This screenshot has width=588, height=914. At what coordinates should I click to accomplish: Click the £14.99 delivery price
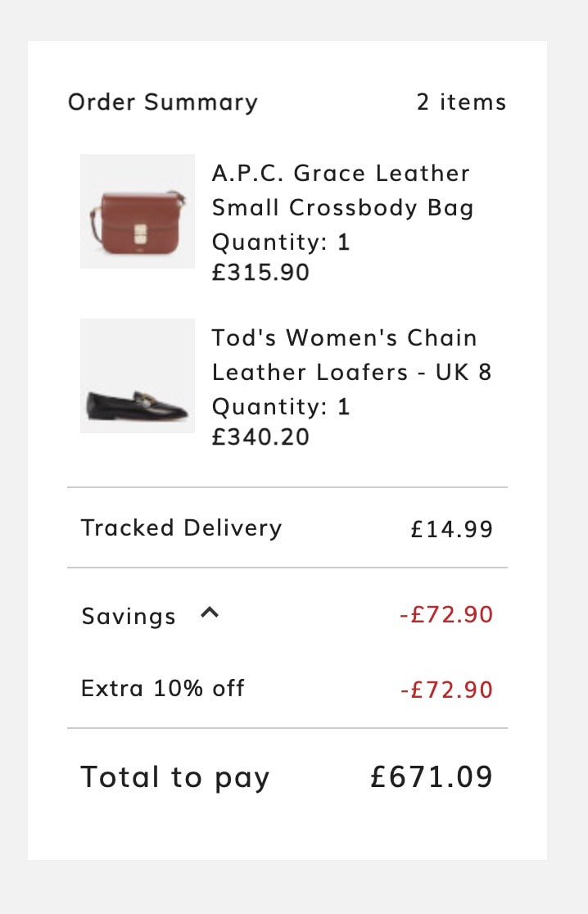[452, 529]
